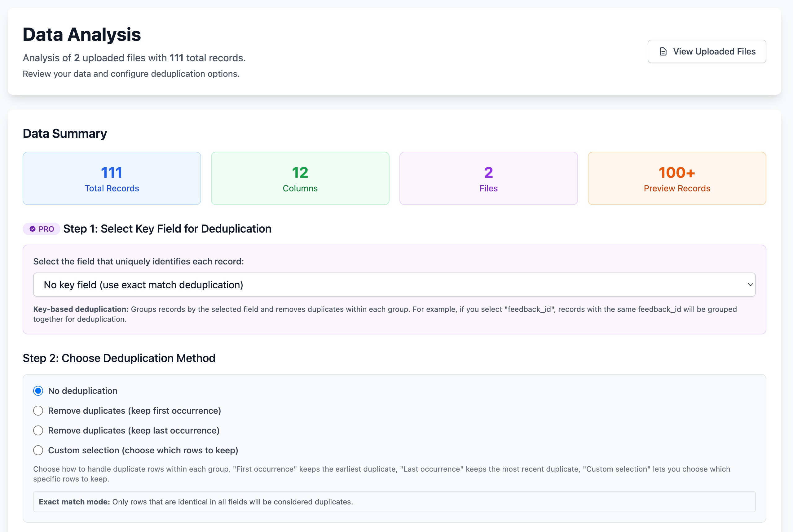This screenshot has width=793, height=532.
Task: Click the key field dropdown chevron arrow
Action: pyautogui.click(x=750, y=285)
